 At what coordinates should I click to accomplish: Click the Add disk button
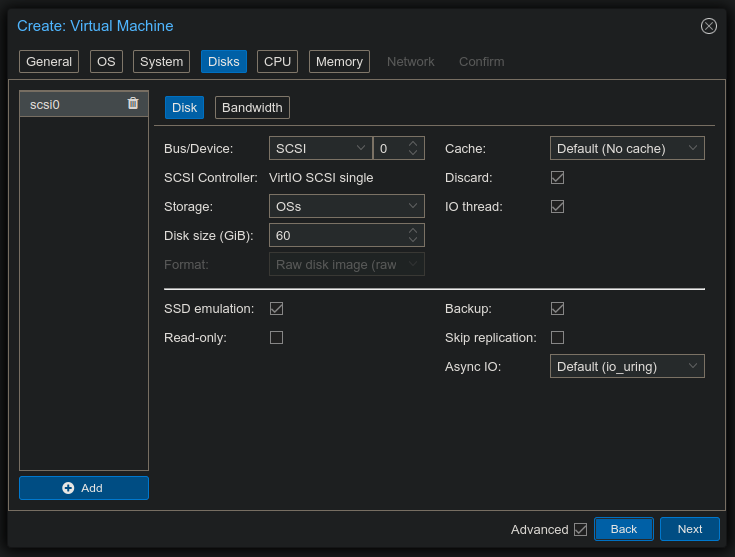[x=84, y=488]
